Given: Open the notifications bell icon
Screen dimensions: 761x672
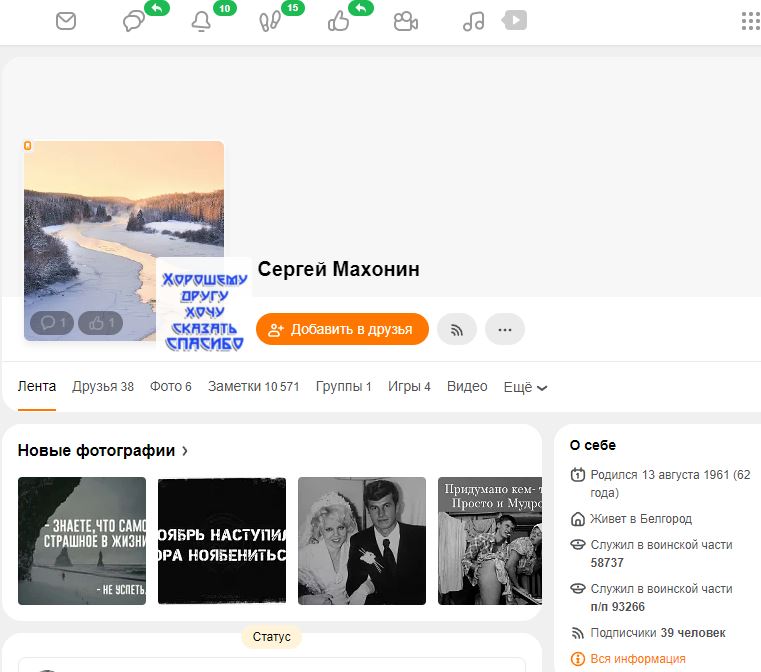Looking at the screenshot, I should 201,21.
